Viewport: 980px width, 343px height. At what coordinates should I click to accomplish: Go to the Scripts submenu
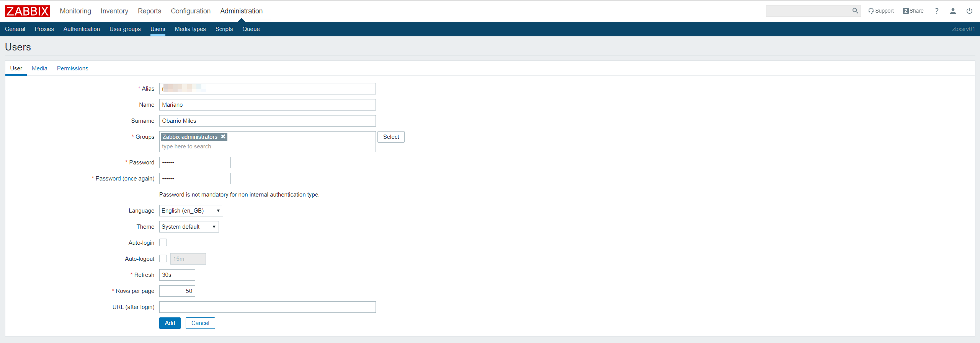coord(224,29)
